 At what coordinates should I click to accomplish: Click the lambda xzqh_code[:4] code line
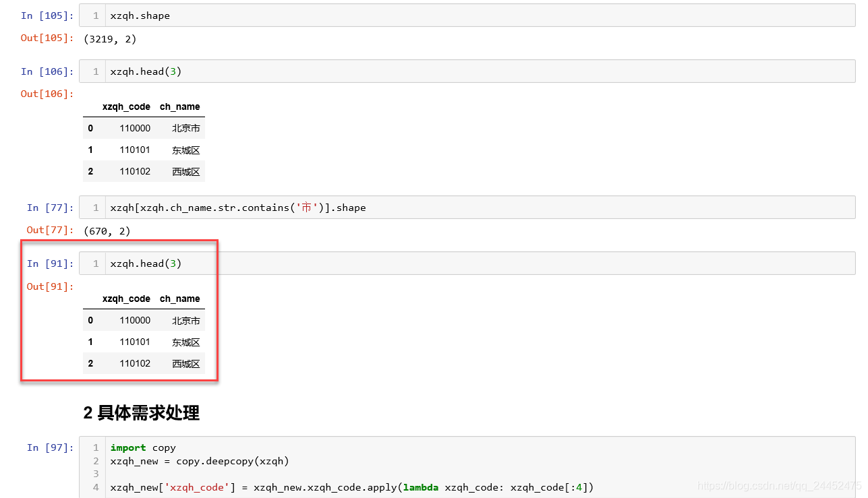tap(352, 487)
